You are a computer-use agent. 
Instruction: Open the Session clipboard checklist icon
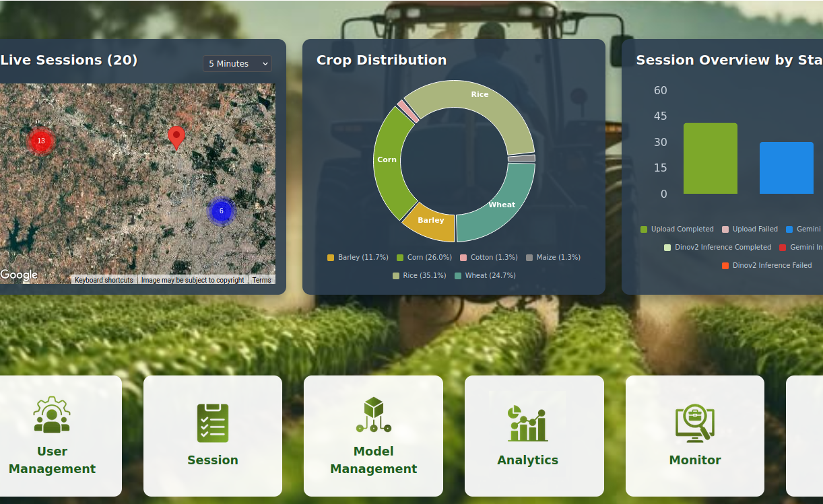tap(213, 423)
